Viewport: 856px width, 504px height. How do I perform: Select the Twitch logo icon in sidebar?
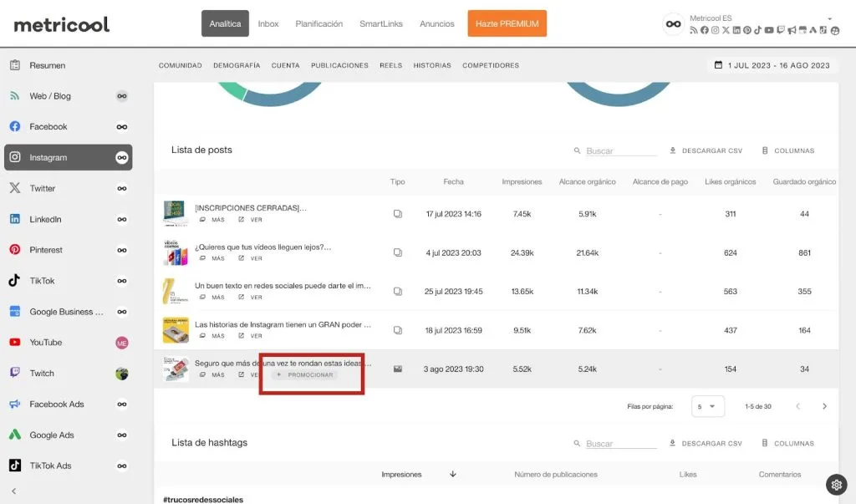tap(15, 373)
